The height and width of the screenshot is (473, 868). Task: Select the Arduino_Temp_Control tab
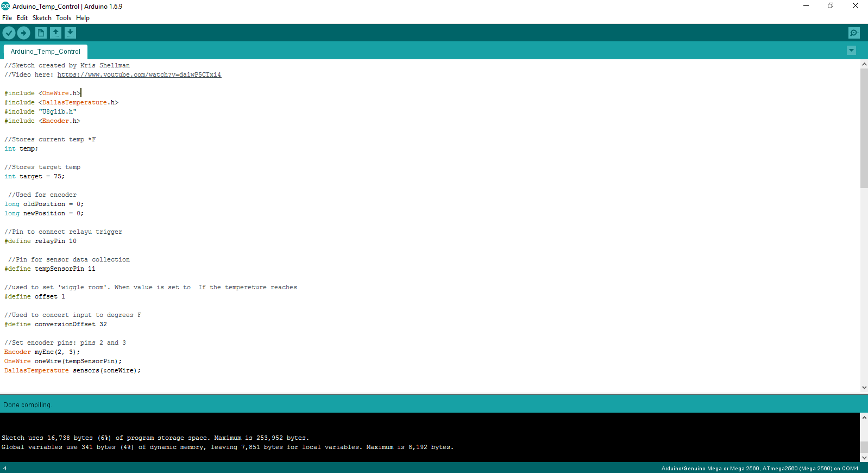pos(46,52)
